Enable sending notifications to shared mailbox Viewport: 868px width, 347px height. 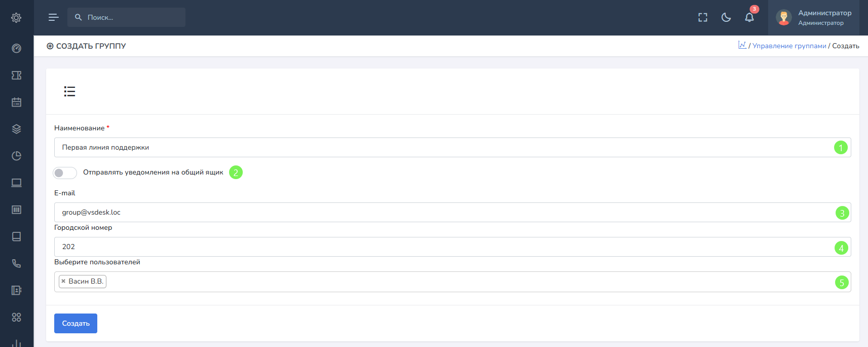[x=65, y=173]
